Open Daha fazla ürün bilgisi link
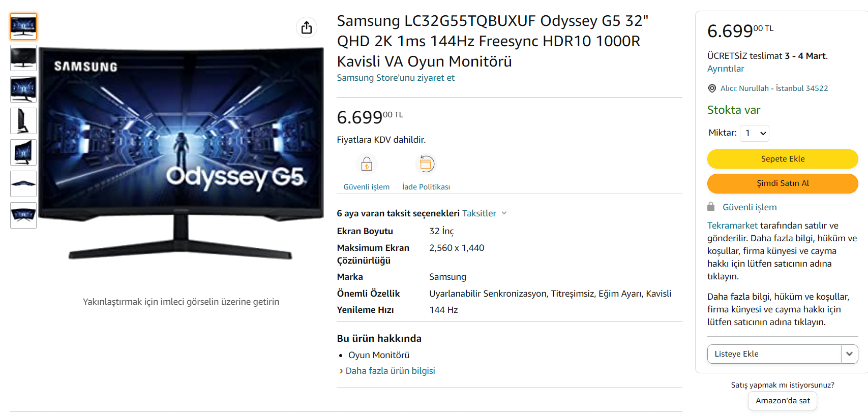 [x=390, y=371]
